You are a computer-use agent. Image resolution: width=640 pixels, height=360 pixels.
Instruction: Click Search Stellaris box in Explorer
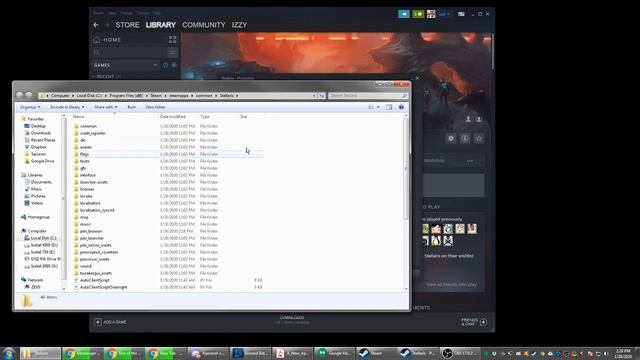(368, 96)
